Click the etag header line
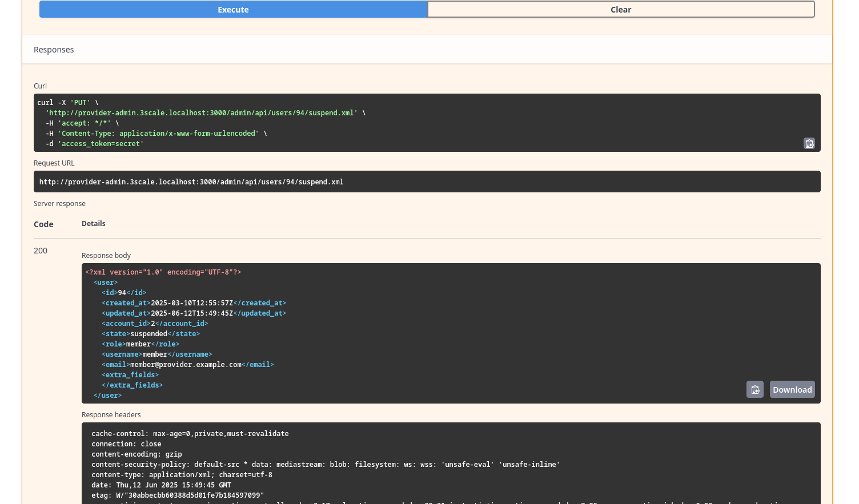 click(178, 495)
